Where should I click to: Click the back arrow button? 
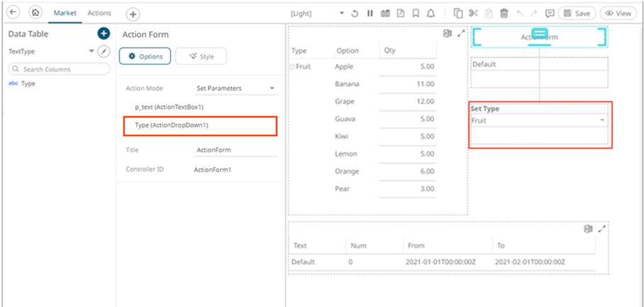pos(13,13)
